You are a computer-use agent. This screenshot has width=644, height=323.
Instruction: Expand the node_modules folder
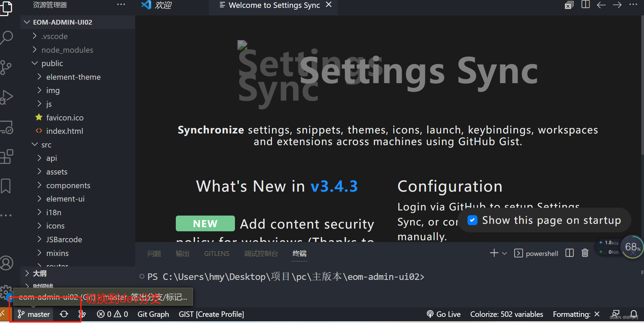(78, 50)
